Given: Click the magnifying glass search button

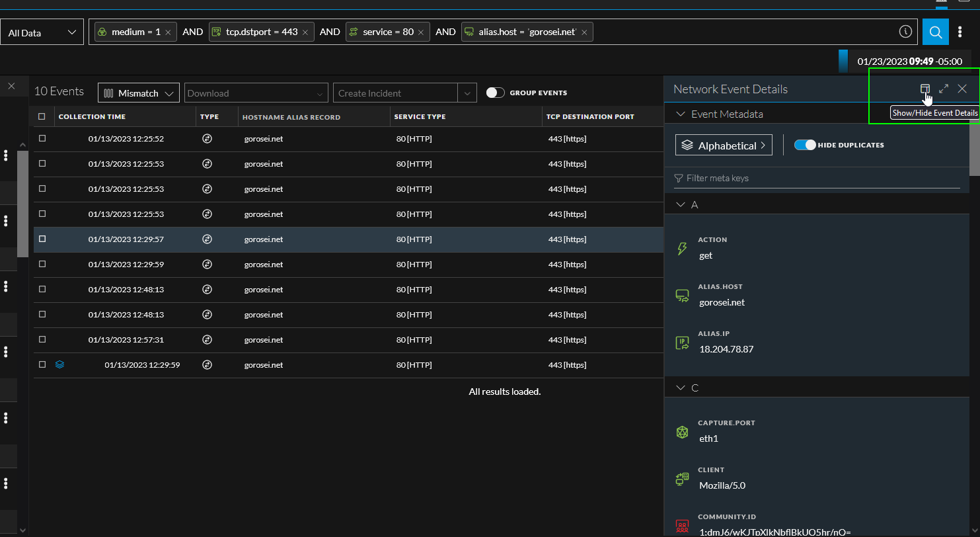Looking at the screenshot, I should 936,32.
